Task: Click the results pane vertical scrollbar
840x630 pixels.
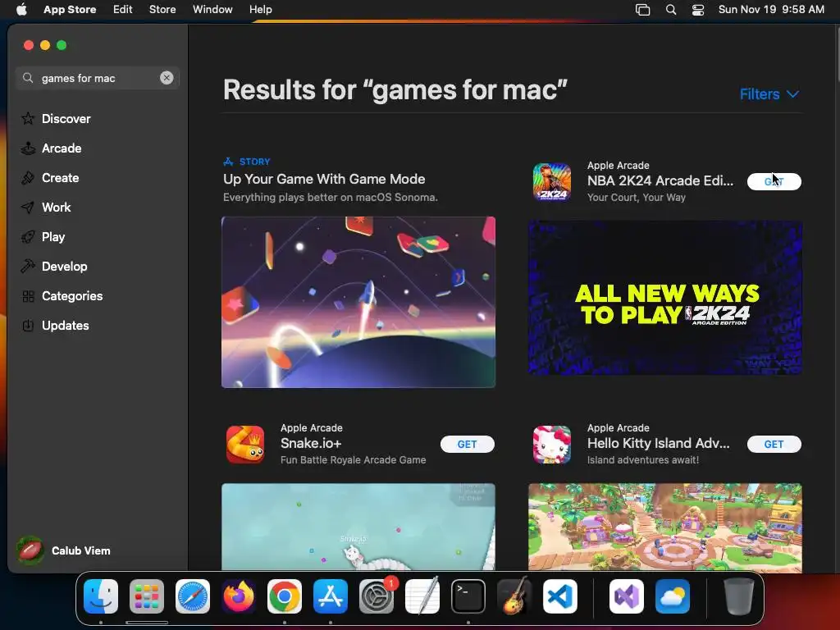Action: coord(837,53)
